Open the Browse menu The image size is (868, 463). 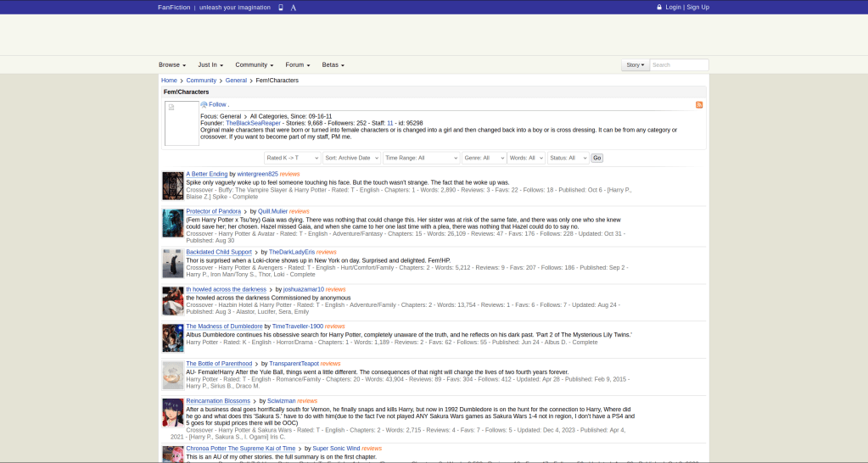(172, 64)
